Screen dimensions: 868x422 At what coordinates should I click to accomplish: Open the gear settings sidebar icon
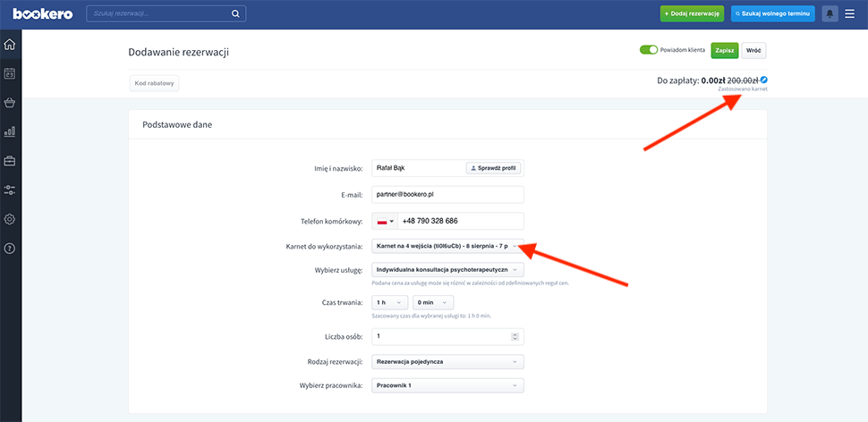[10, 219]
